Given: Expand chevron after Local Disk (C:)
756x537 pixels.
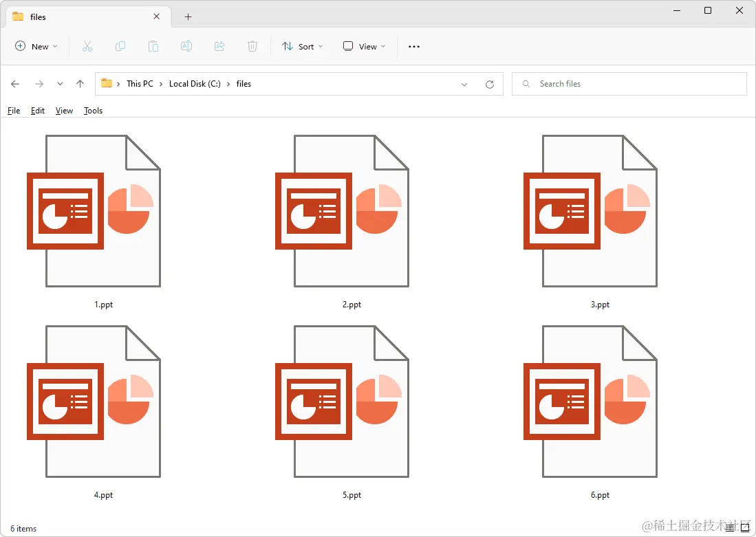Looking at the screenshot, I should (x=228, y=84).
